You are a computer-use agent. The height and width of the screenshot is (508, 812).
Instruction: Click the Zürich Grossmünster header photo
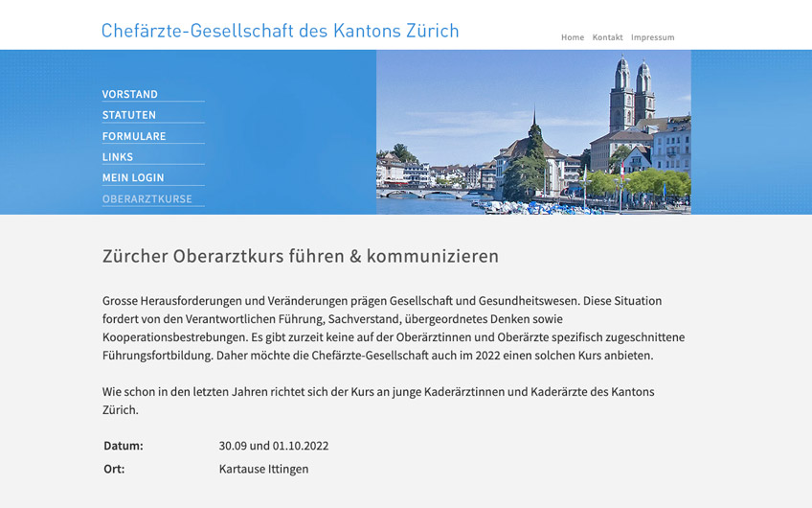[x=533, y=132]
